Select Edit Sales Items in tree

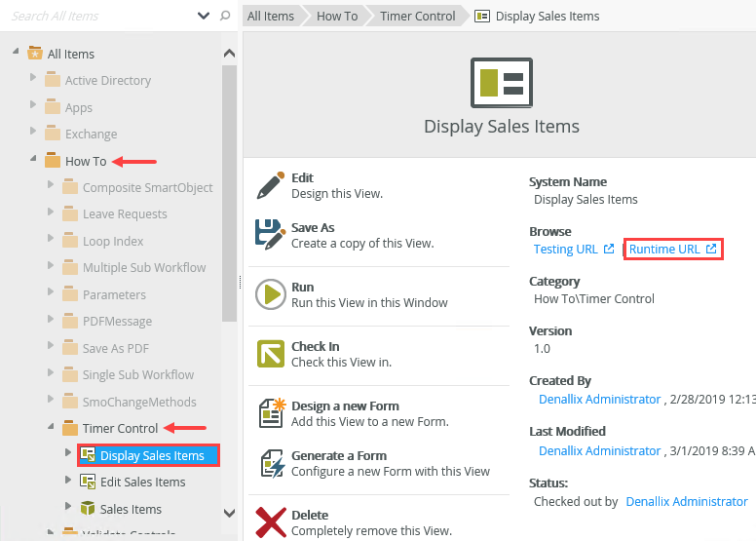tap(142, 482)
